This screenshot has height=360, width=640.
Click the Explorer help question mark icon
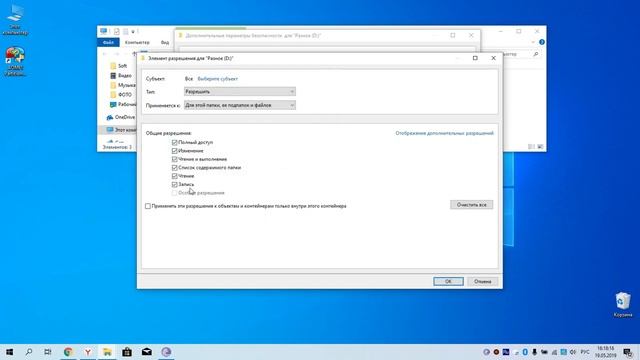coord(542,42)
